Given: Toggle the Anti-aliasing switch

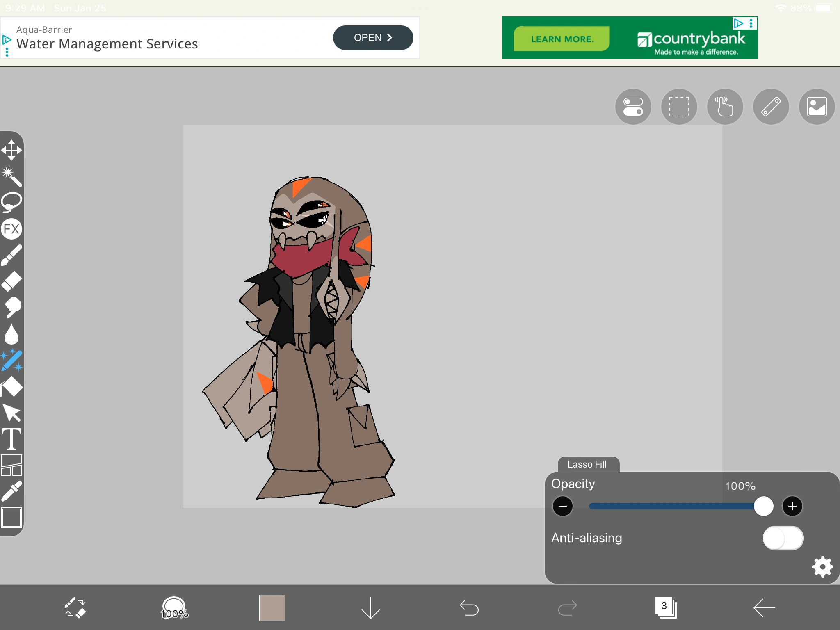Looking at the screenshot, I should (x=783, y=538).
